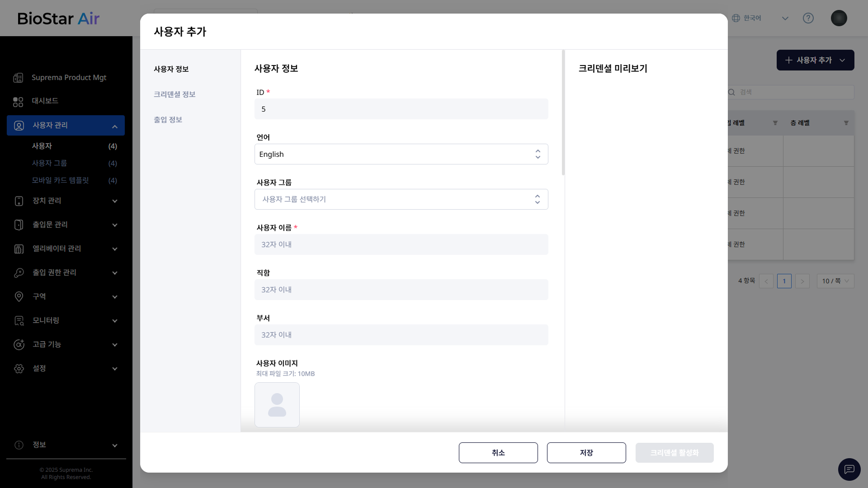The height and width of the screenshot is (488, 868).
Task: Click the zone location pin icon
Action: click(19, 297)
